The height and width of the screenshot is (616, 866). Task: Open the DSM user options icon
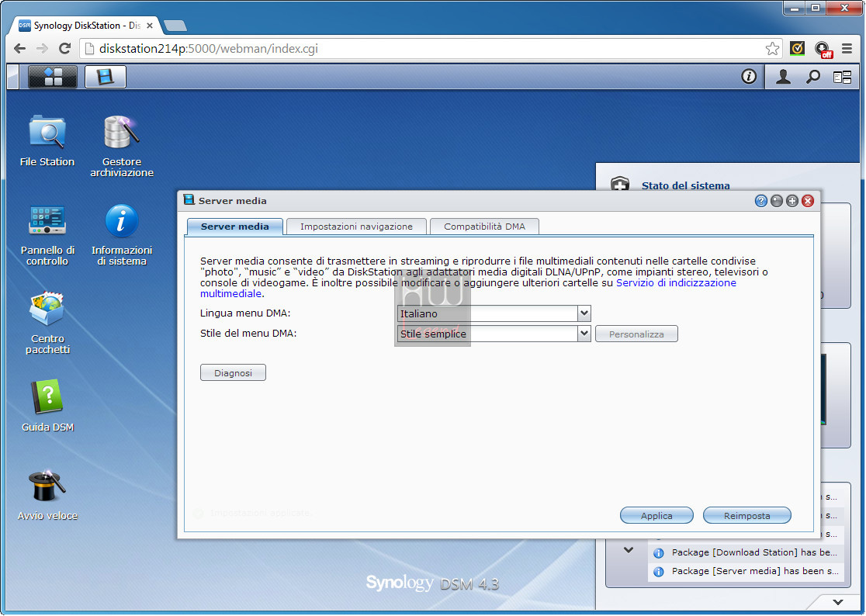click(x=783, y=77)
